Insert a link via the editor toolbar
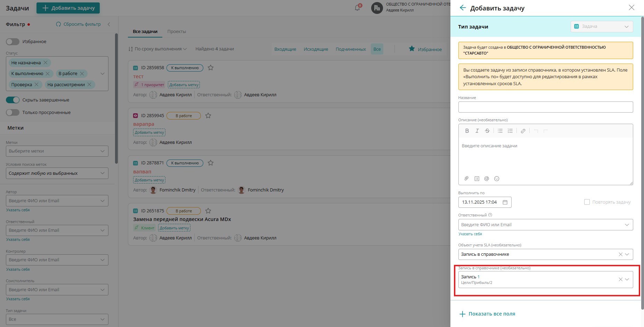Screen dimensions: 644x327 click(x=523, y=131)
